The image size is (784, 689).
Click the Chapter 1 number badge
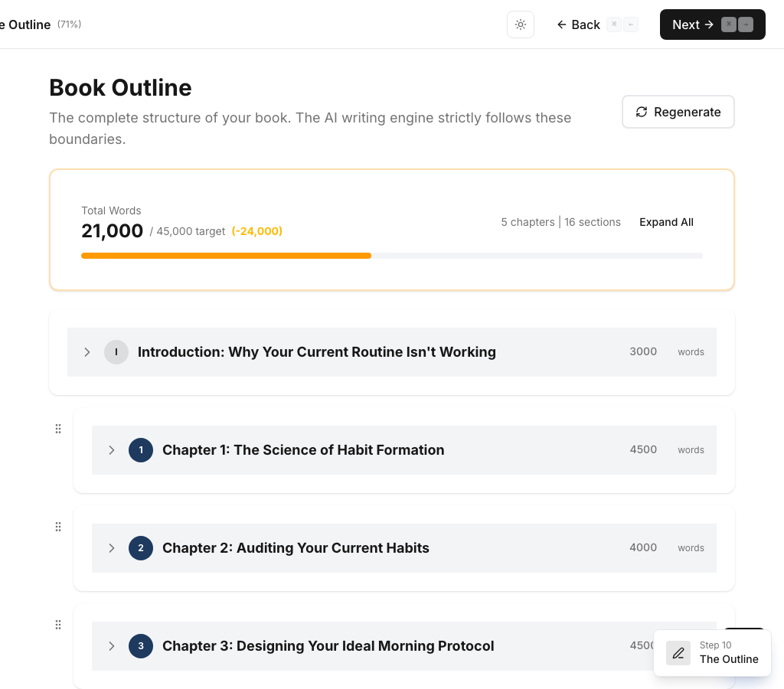pyautogui.click(x=141, y=450)
